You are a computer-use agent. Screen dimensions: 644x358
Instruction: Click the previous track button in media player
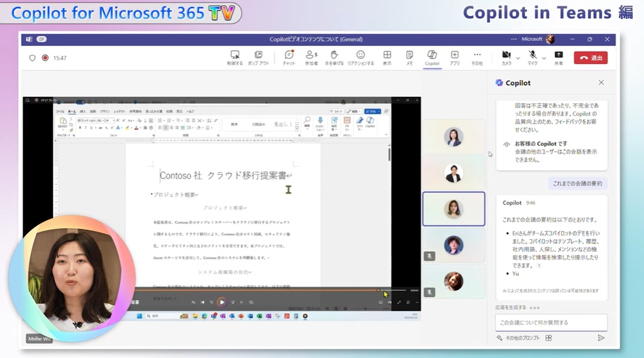202,302
